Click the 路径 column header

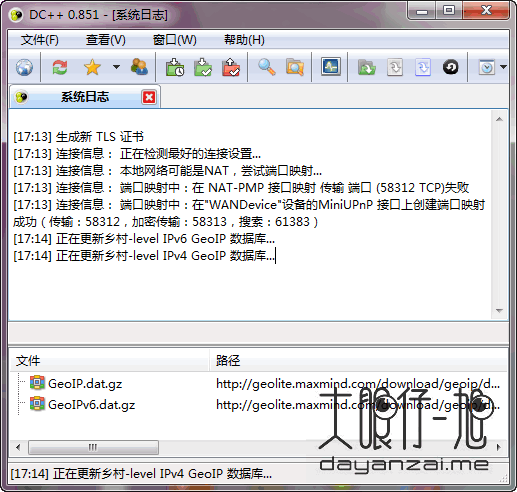(359, 360)
